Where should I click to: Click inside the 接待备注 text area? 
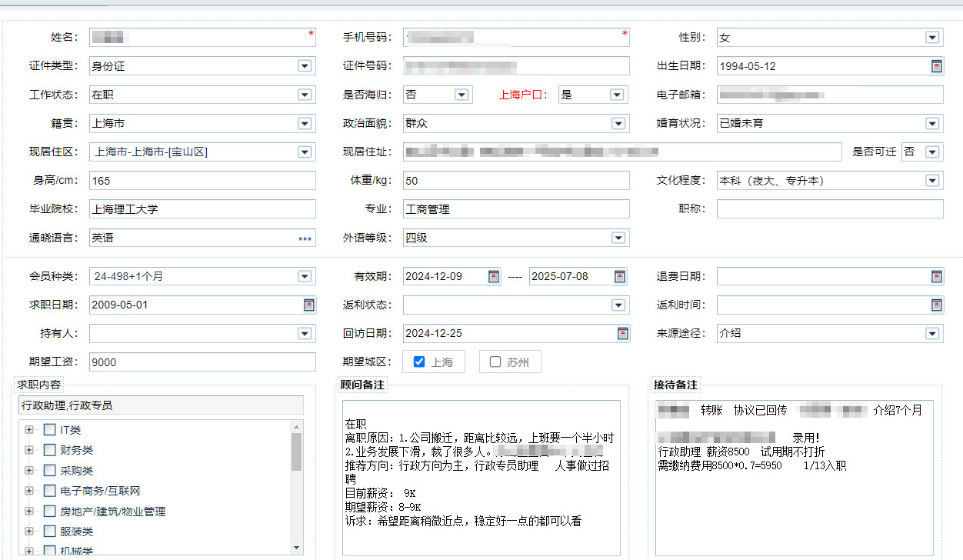coord(795,478)
